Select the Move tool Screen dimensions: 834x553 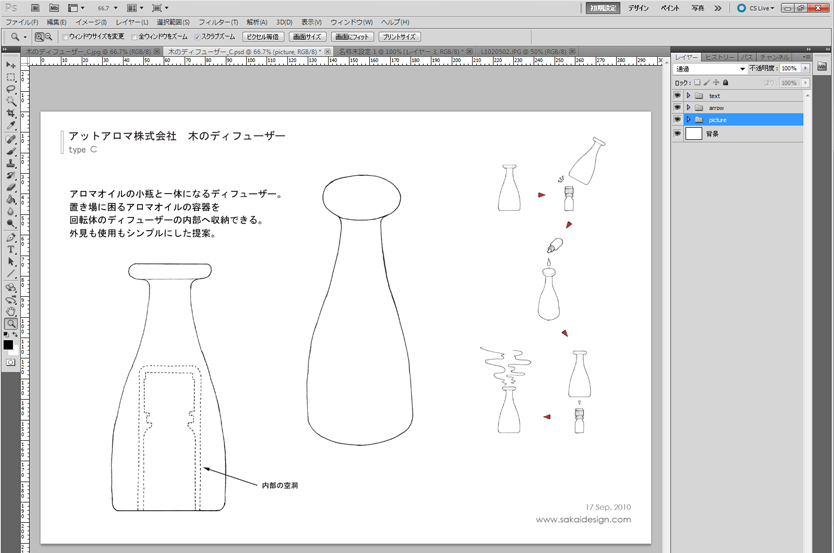click(x=11, y=65)
